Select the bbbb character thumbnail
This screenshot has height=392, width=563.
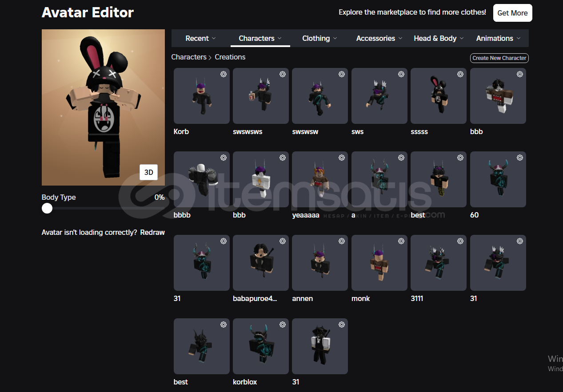point(202,179)
